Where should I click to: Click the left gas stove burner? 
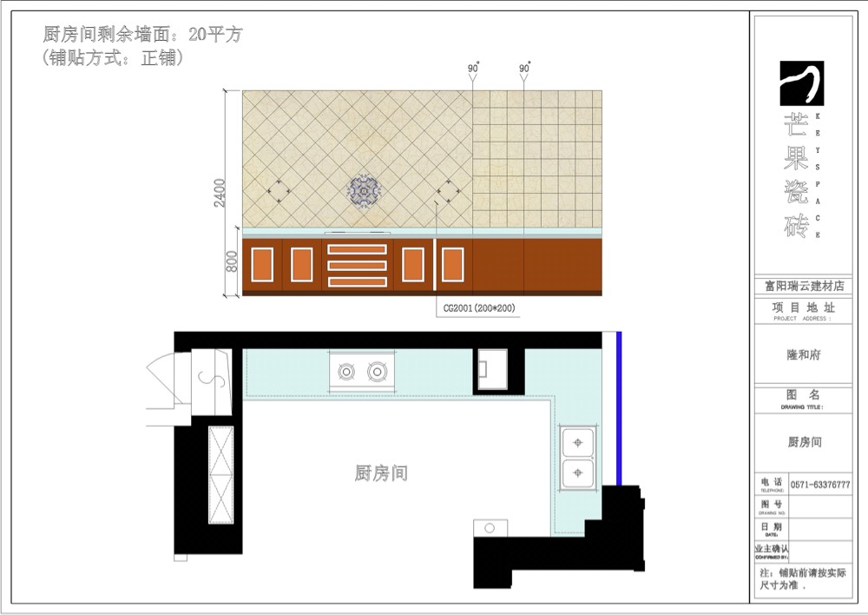(346, 372)
